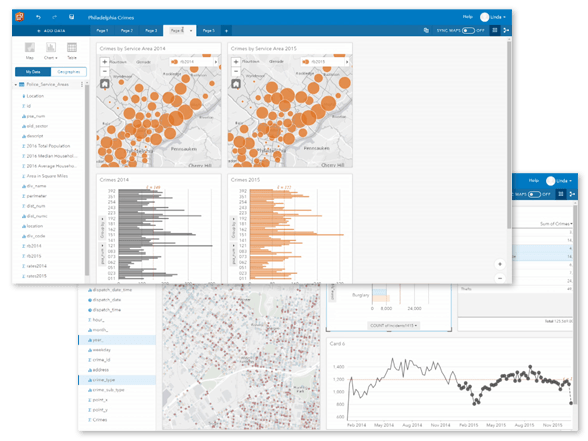The width and height of the screenshot is (588, 441).
Task: Switch to the Geographies data toggle
Action: coord(69,72)
